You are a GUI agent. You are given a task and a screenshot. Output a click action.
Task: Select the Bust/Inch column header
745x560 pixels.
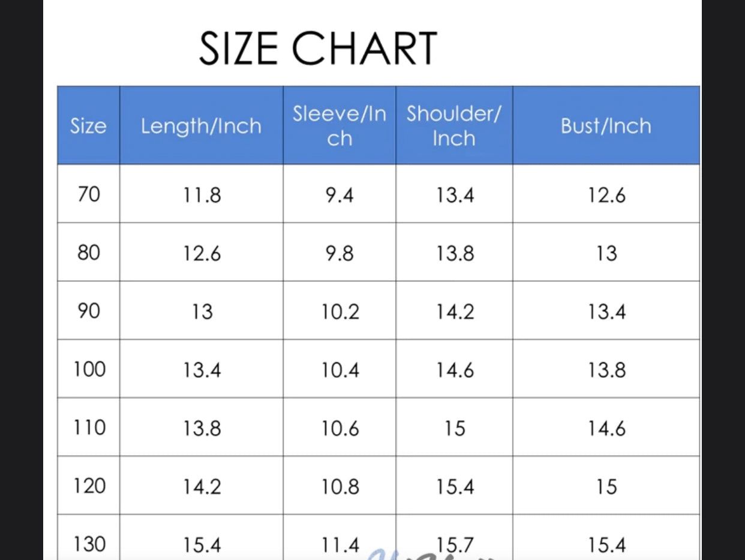(x=606, y=126)
